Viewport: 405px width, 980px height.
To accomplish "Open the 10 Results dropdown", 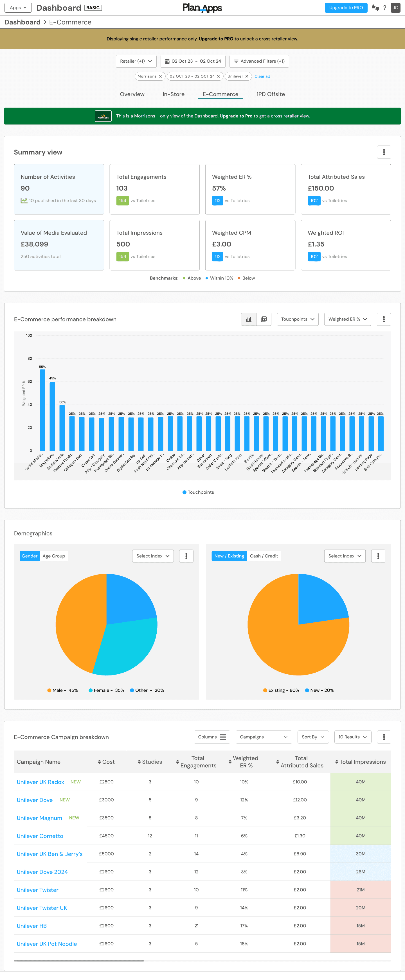I will point(353,737).
